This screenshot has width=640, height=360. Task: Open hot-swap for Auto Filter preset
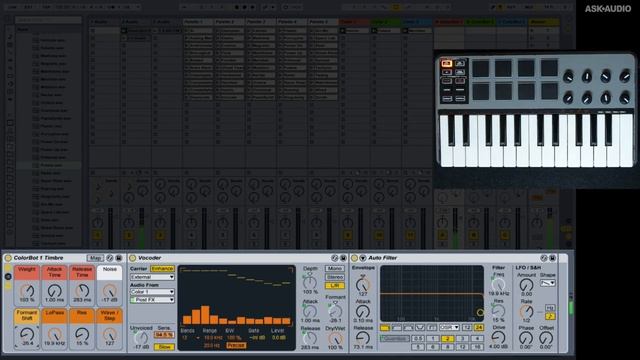(544, 258)
